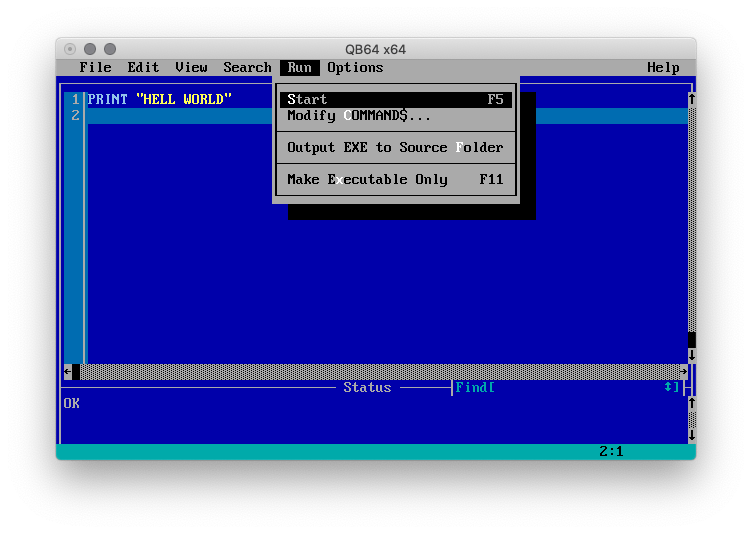Click the editor's scroll up arrow
The width and height of the screenshot is (752, 534).
pyautogui.click(x=691, y=100)
